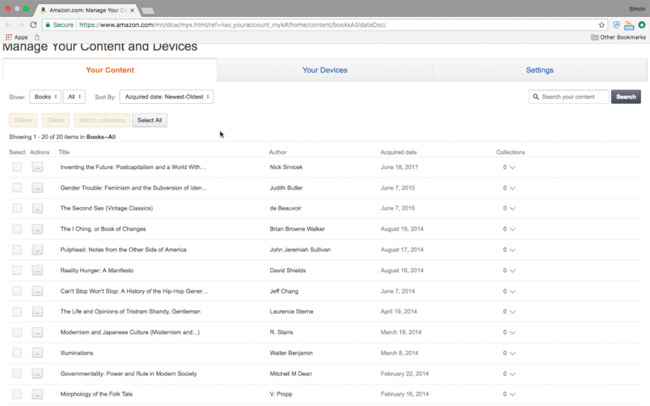
Task: Open actions menu for Inventing the Future
Action: [x=37, y=167]
